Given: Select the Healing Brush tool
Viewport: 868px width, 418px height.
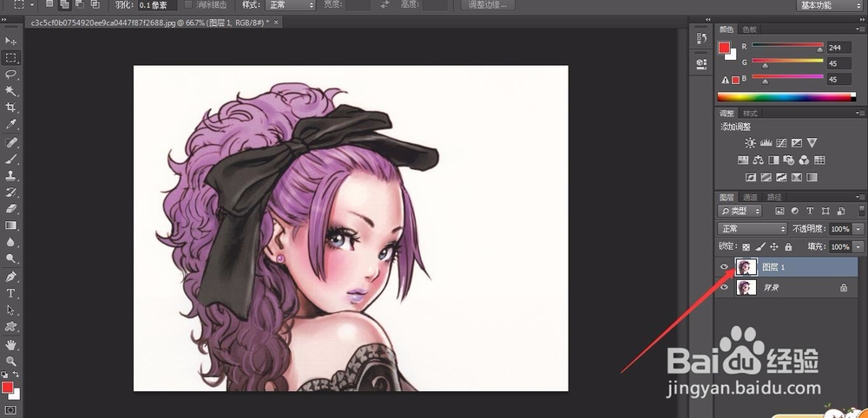Looking at the screenshot, I should pos(10,142).
